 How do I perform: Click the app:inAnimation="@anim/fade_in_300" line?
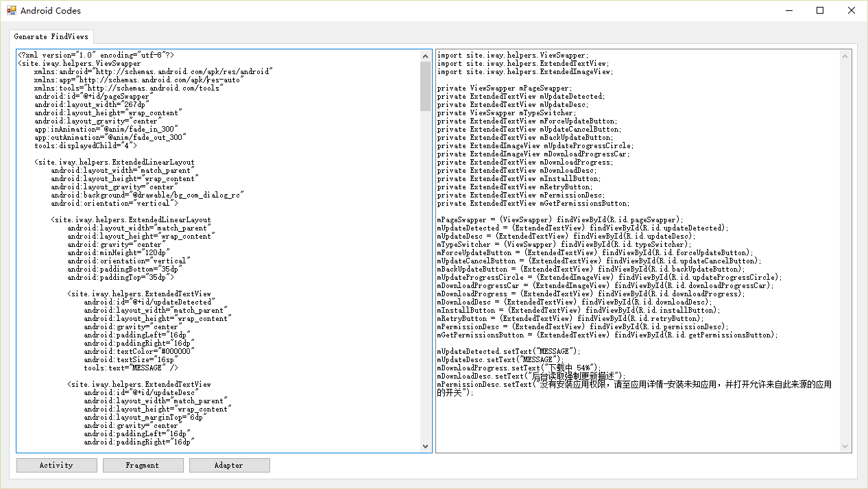click(106, 129)
